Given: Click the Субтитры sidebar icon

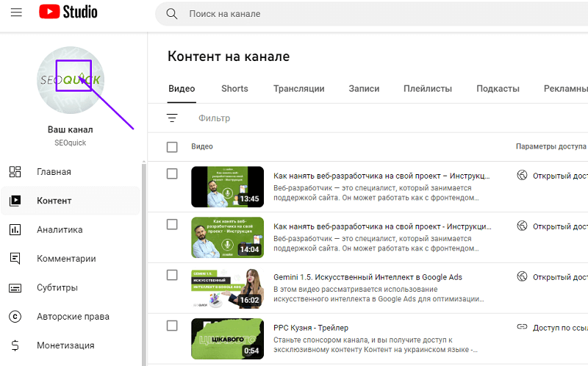Looking at the screenshot, I should pos(15,287).
